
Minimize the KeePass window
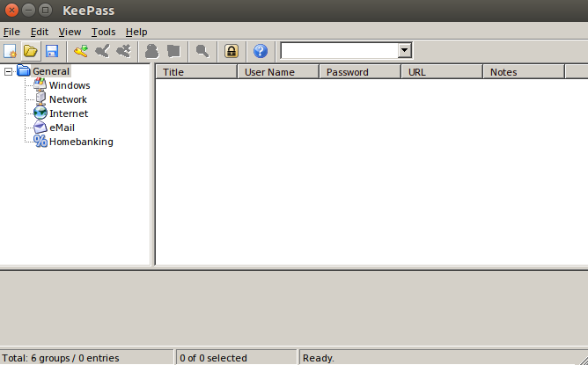[x=28, y=11]
